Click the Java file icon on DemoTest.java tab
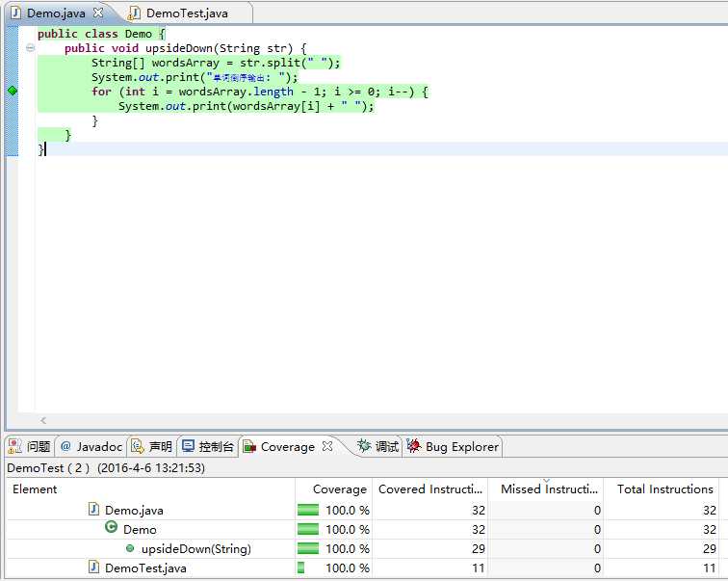The width and height of the screenshot is (728, 581). pyautogui.click(x=134, y=13)
